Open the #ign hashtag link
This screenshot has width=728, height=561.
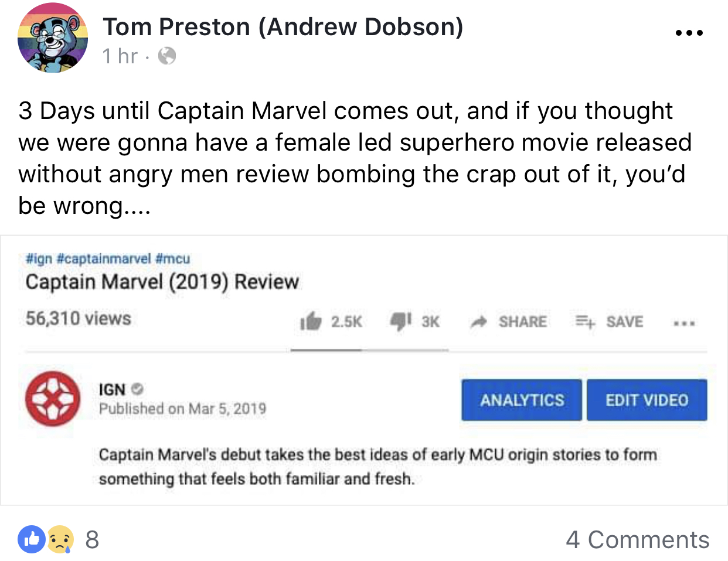(x=39, y=259)
